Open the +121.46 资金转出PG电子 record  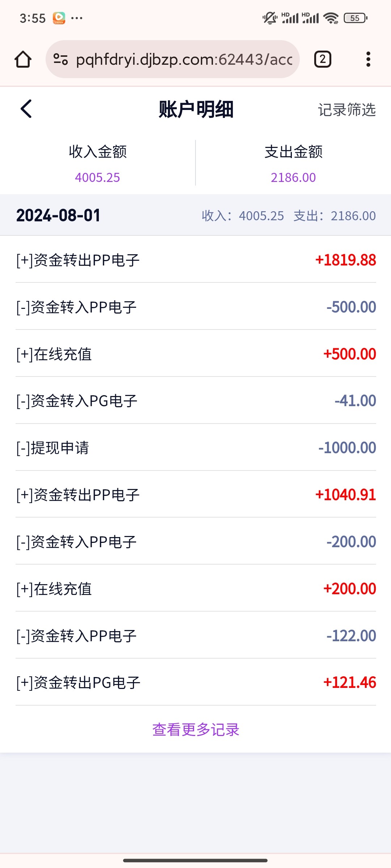coord(195,682)
